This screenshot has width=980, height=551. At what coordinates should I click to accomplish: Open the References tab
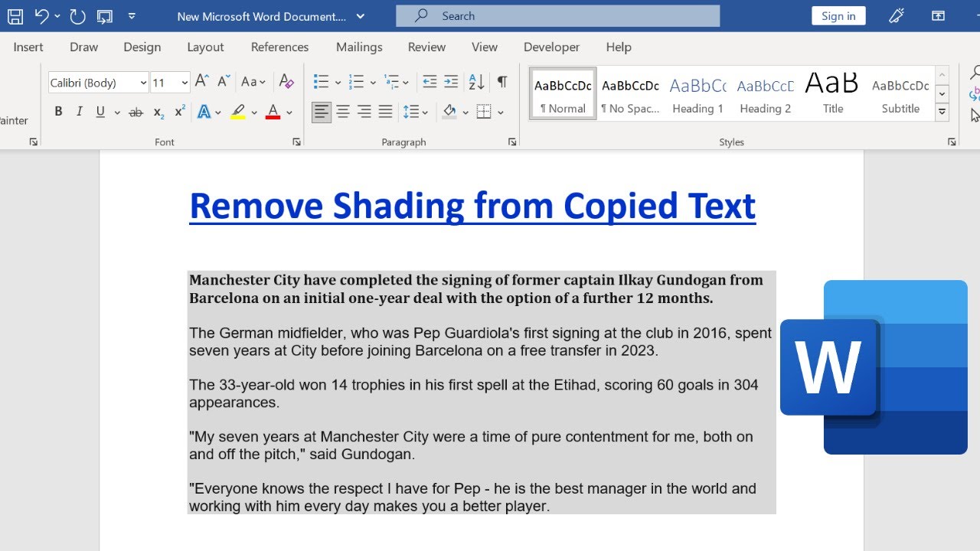(280, 47)
